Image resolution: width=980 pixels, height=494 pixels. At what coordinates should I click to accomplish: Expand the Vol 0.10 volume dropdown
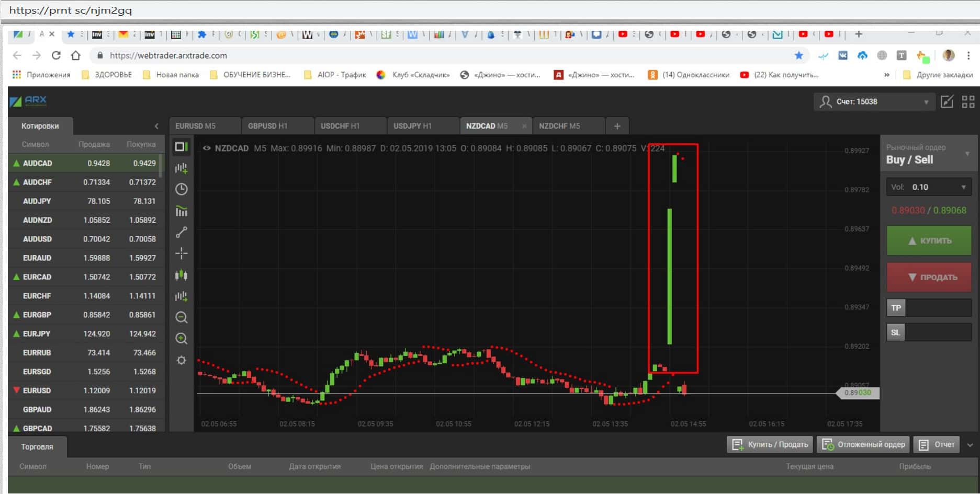963,187
